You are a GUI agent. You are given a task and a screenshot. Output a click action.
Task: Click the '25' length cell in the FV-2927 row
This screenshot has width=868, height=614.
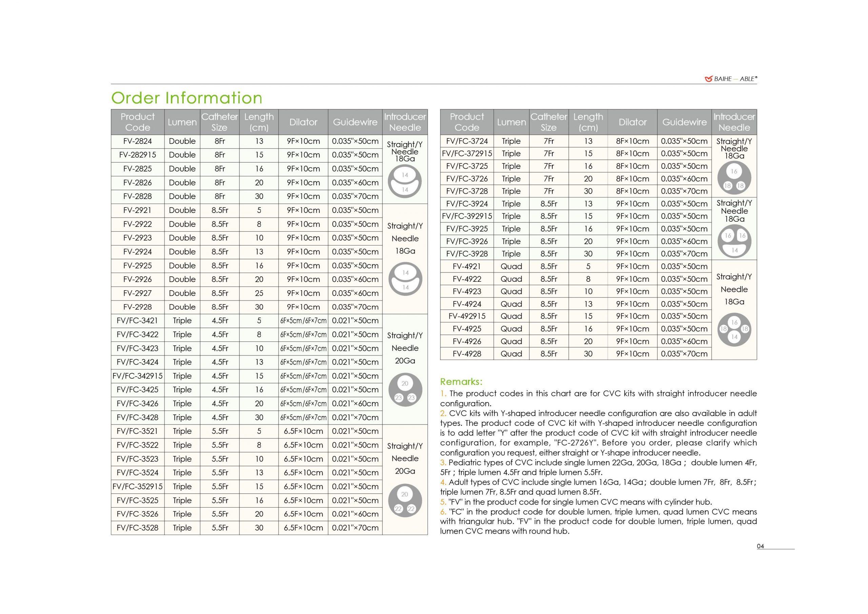(259, 293)
